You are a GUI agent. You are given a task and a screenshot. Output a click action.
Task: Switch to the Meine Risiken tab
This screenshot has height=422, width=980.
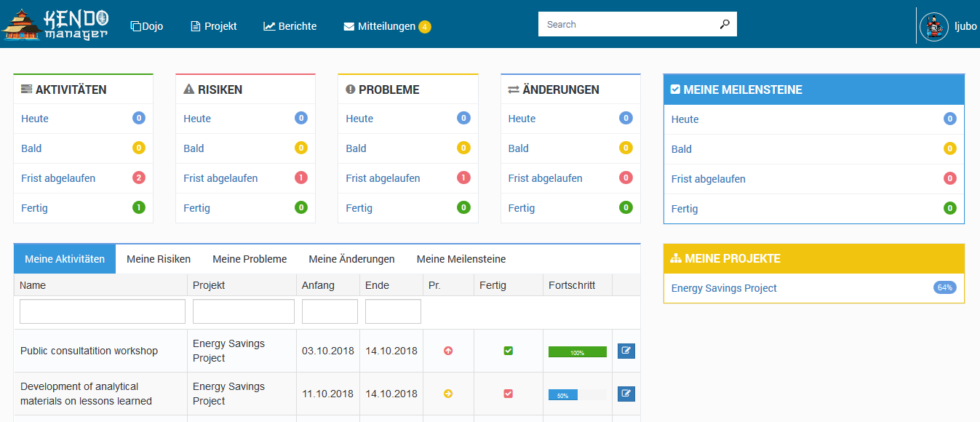[158, 258]
